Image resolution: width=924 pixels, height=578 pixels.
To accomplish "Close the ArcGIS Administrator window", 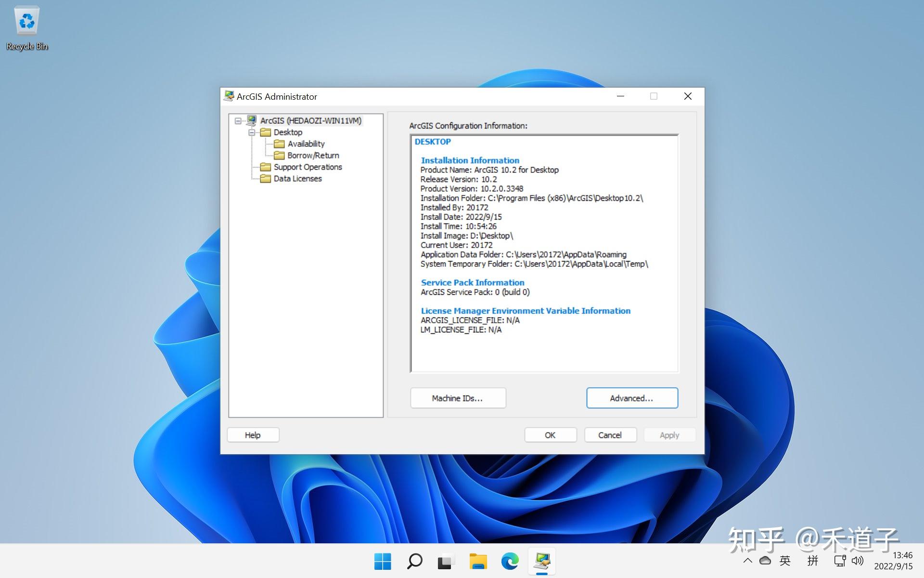I will pos(688,96).
